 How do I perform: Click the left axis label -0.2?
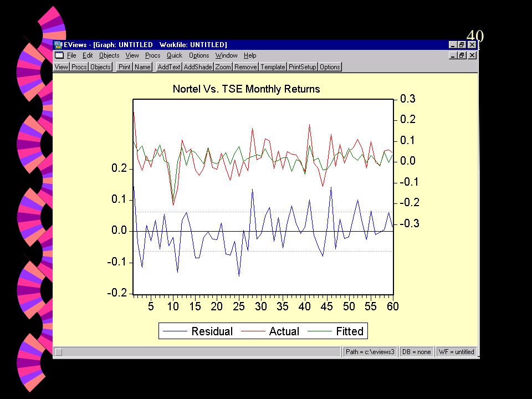coord(117,293)
